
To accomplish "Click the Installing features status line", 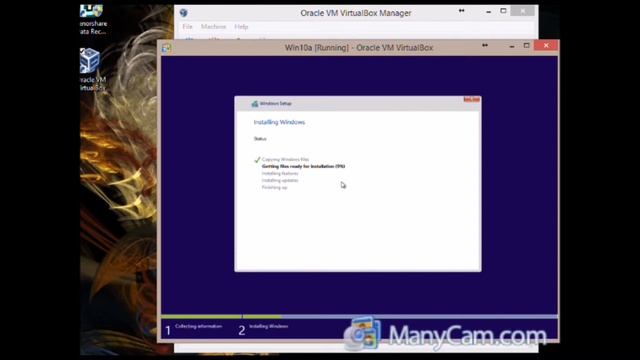I will pyautogui.click(x=280, y=173).
